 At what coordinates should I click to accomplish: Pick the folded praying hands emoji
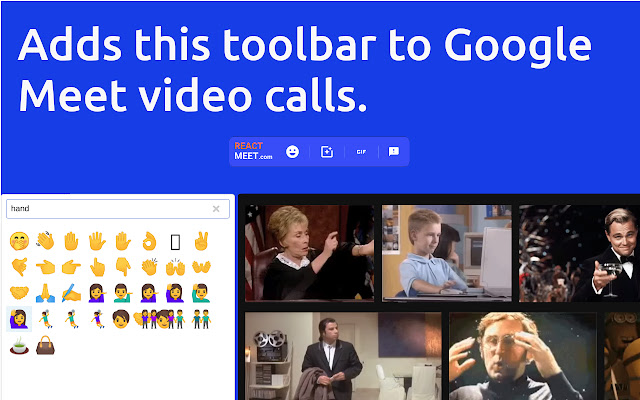(45, 293)
